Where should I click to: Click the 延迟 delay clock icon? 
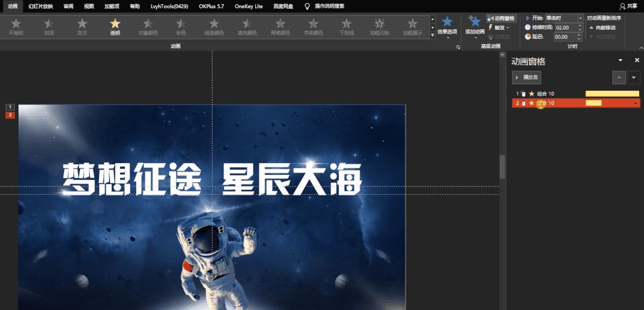click(528, 37)
